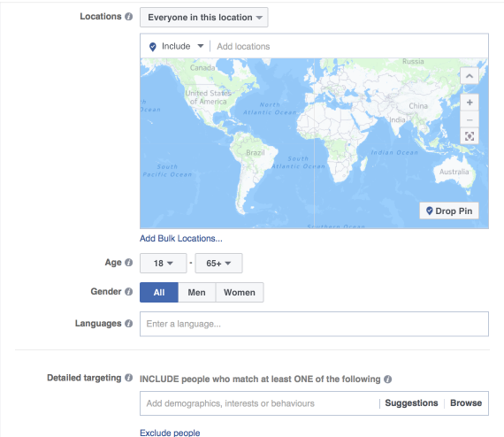Open Add Bulk Locations link
This screenshot has width=504, height=437.
[x=181, y=239]
